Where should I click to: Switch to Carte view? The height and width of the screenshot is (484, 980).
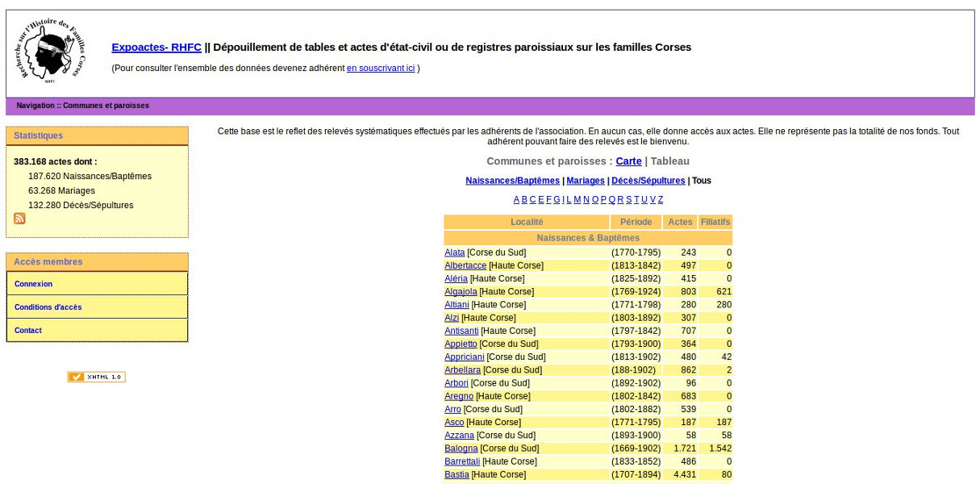pos(629,161)
